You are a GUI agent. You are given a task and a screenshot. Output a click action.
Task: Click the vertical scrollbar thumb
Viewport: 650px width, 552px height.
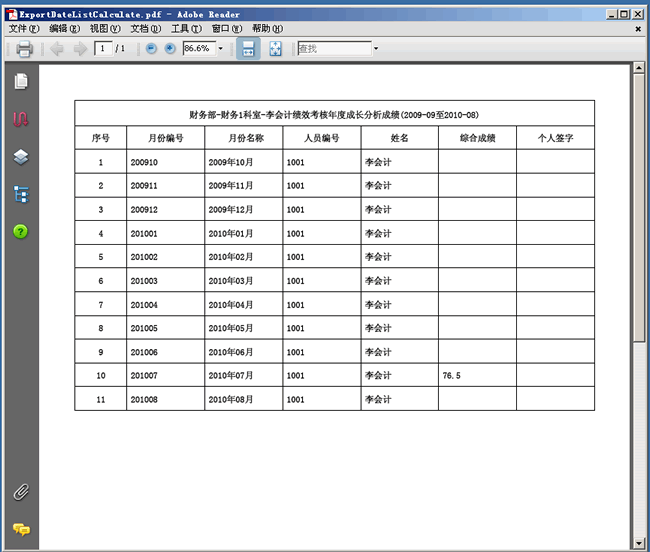[639, 208]
